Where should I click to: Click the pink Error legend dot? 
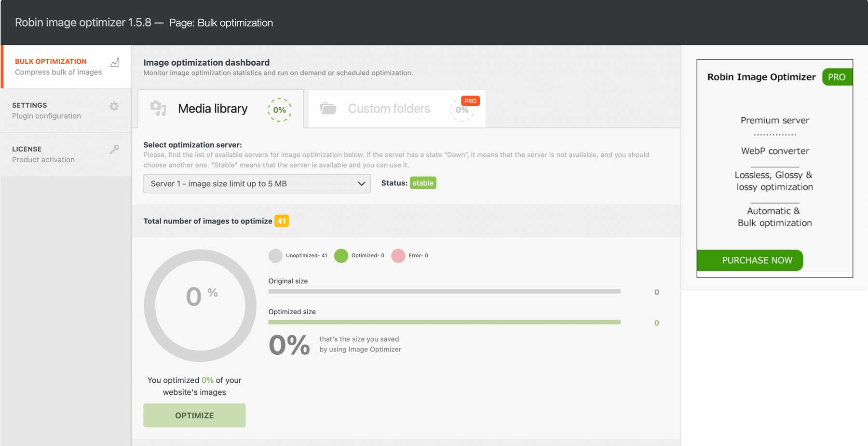[x=398, y=256]
